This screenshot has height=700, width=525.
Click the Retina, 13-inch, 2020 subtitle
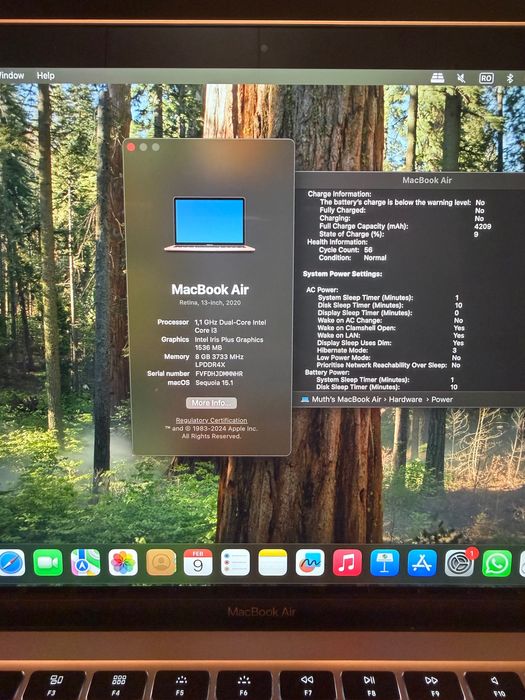210,302
